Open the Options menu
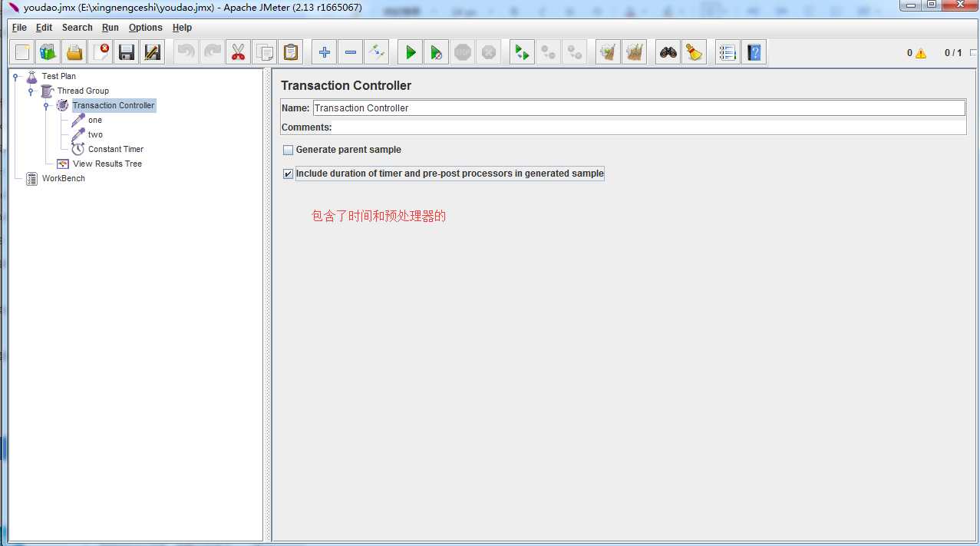This screenshot has height=546, width=980. [146, 27]
